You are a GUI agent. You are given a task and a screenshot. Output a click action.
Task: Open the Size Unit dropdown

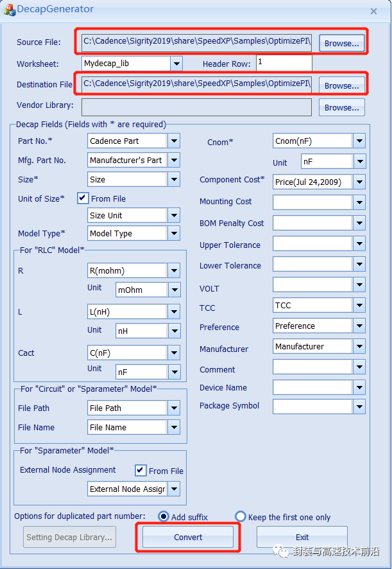pos(174,215)
